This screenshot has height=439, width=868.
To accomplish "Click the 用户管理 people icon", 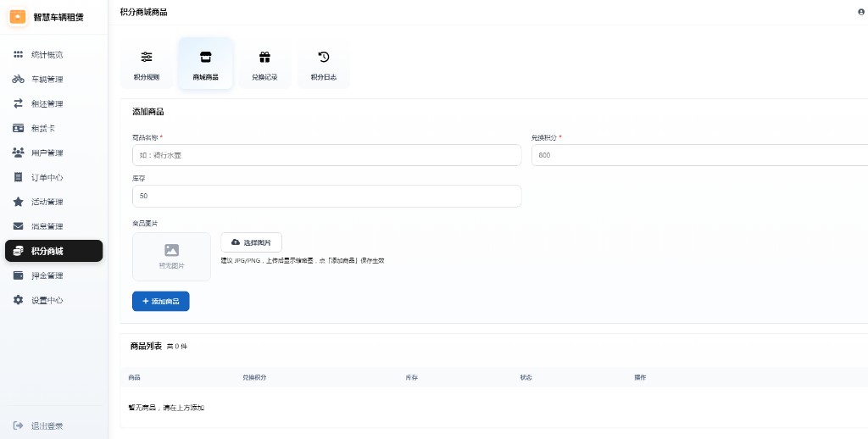I will click(19, 153).
